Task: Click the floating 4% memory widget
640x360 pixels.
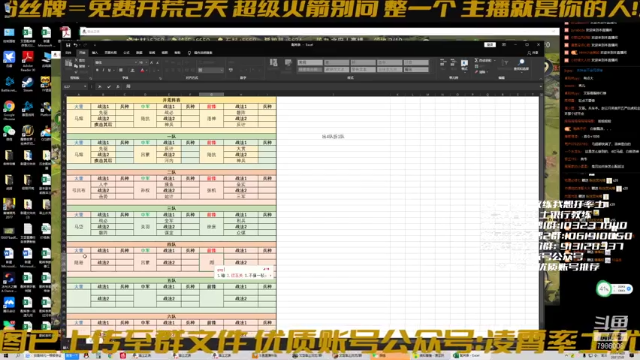Action: 614,289
